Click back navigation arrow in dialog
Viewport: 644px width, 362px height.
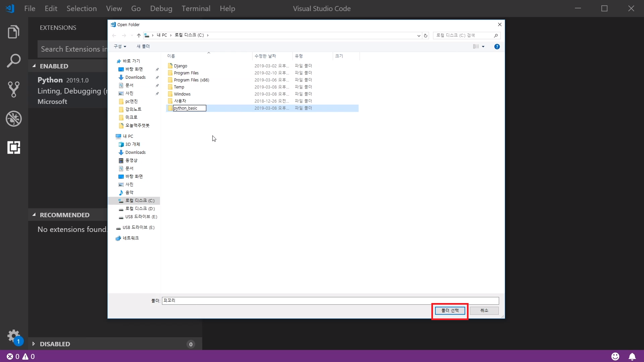coord(114,35)
